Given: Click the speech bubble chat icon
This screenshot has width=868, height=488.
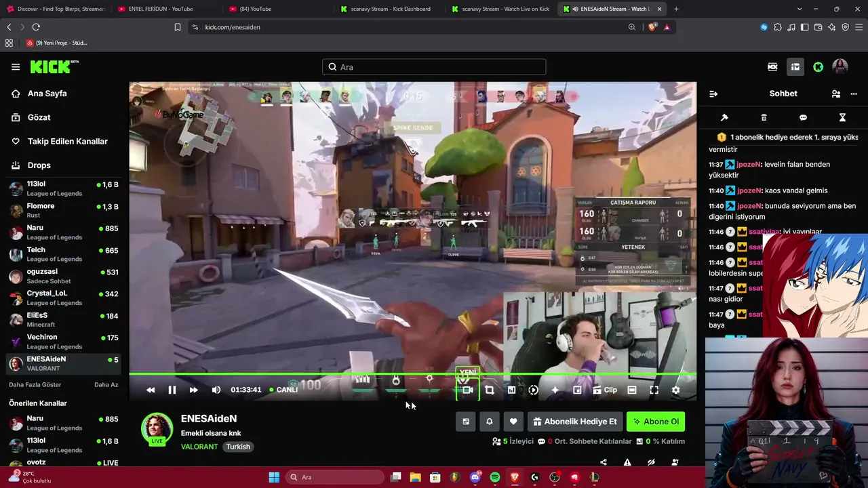Looking at the screenshot, I should 803,117.
